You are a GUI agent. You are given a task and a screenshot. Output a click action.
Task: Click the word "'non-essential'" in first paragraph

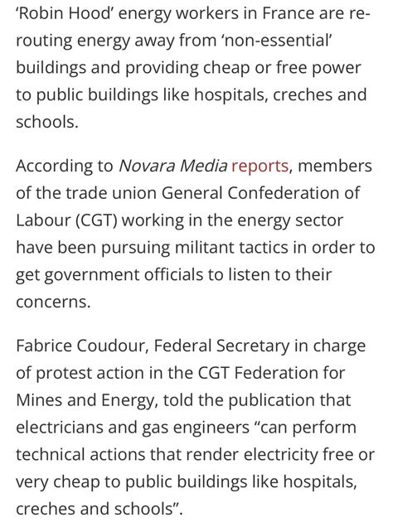click(x=276, y=41)
